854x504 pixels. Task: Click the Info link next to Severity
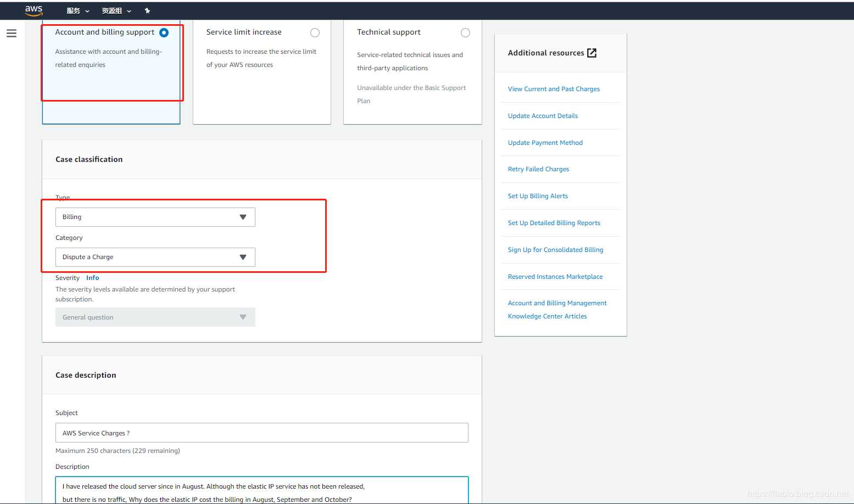[x=92, y=278]
